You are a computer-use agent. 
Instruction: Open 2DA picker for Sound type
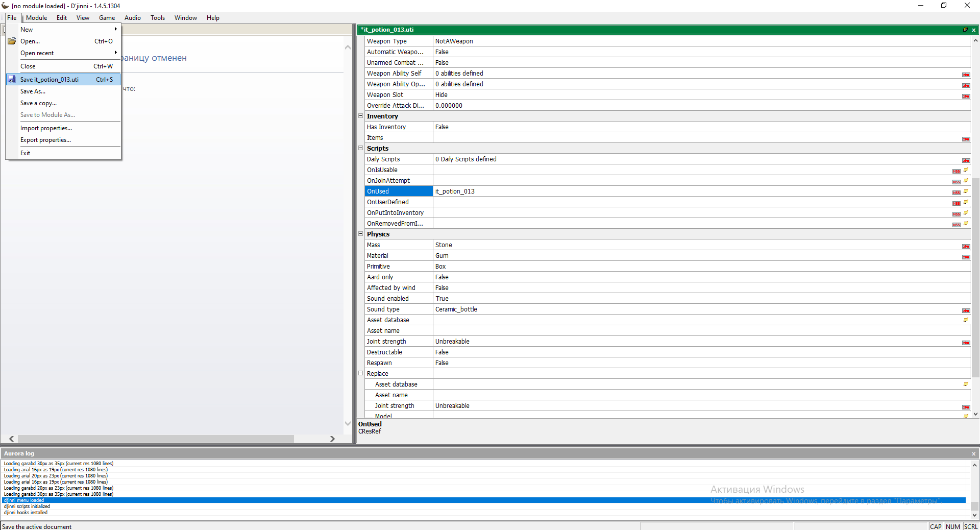[x=966, y=310]
